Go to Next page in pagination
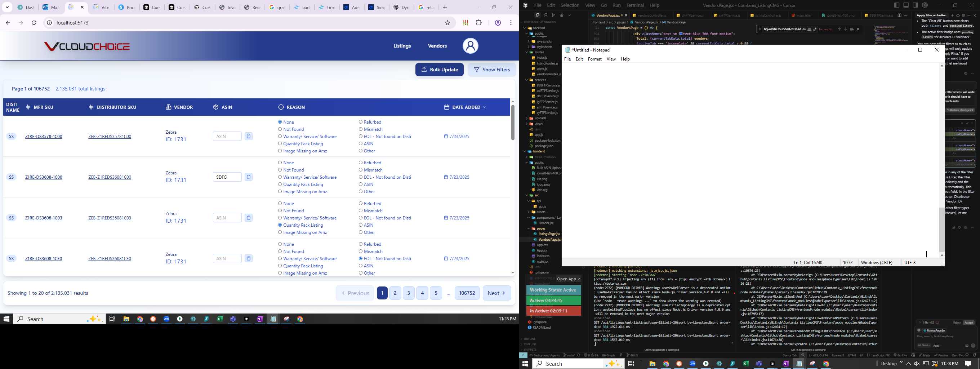 (497, 293)
